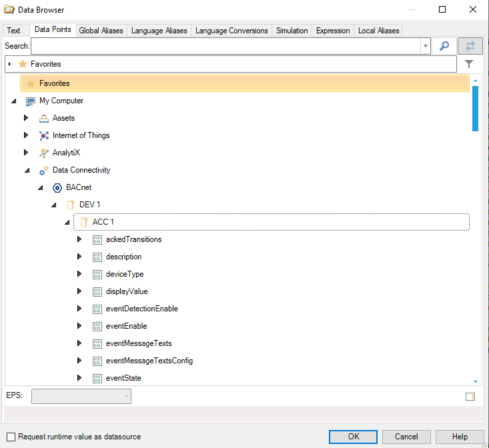Switch to the Global Aliases tab
This screenshot has height=448, width=489.
coord(101,31)
